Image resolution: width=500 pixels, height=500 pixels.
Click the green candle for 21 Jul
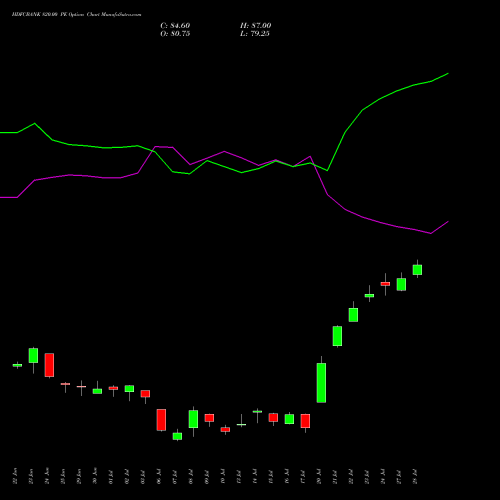point(337,336)
